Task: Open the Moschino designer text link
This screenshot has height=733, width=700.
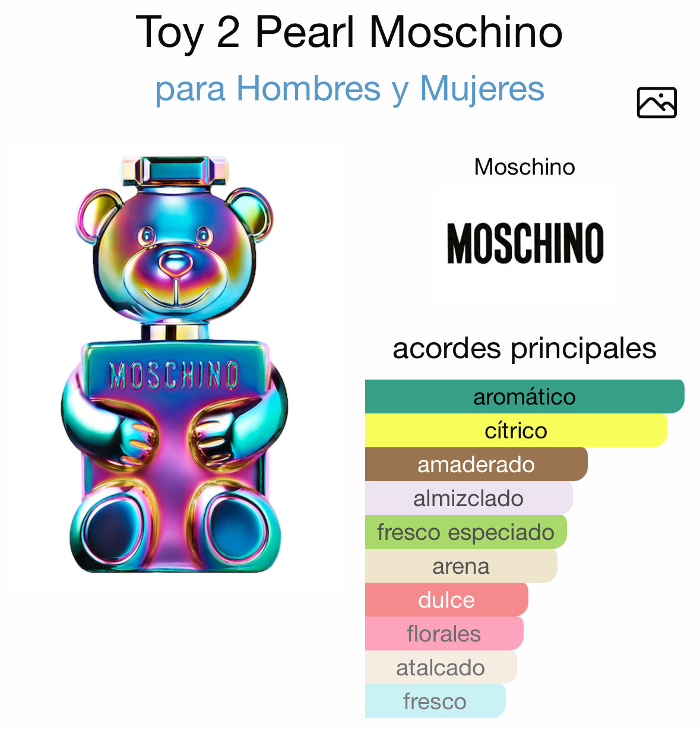Action: (524, 167)
